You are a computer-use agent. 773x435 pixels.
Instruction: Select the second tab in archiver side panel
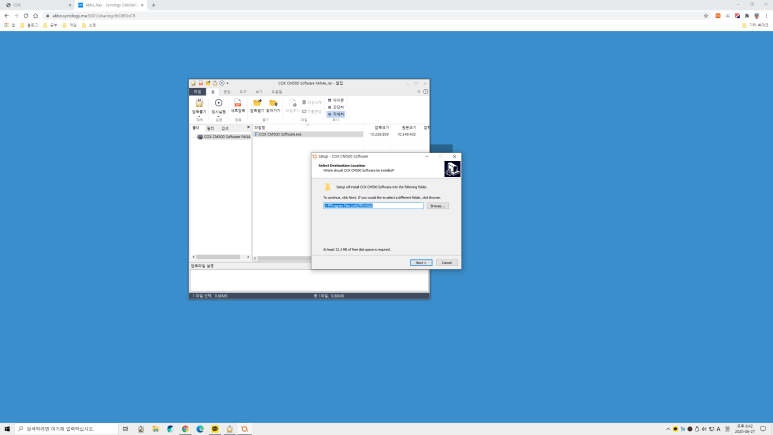coord(211,128)
